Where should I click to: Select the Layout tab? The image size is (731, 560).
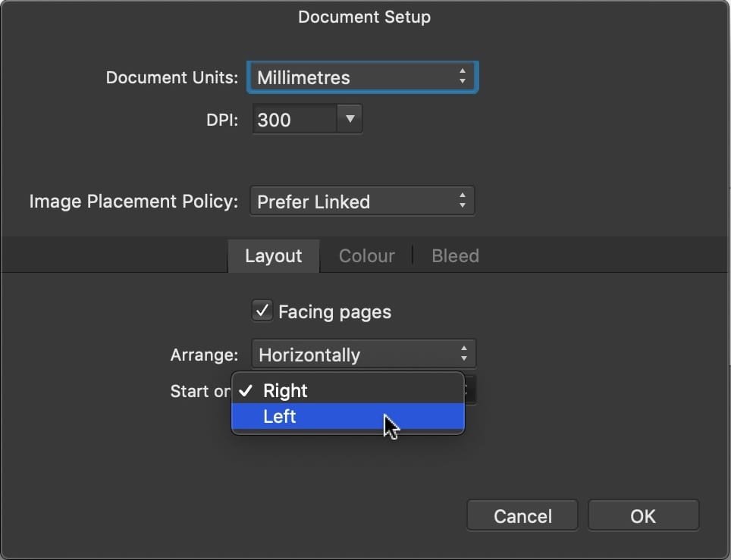(273, 255)
